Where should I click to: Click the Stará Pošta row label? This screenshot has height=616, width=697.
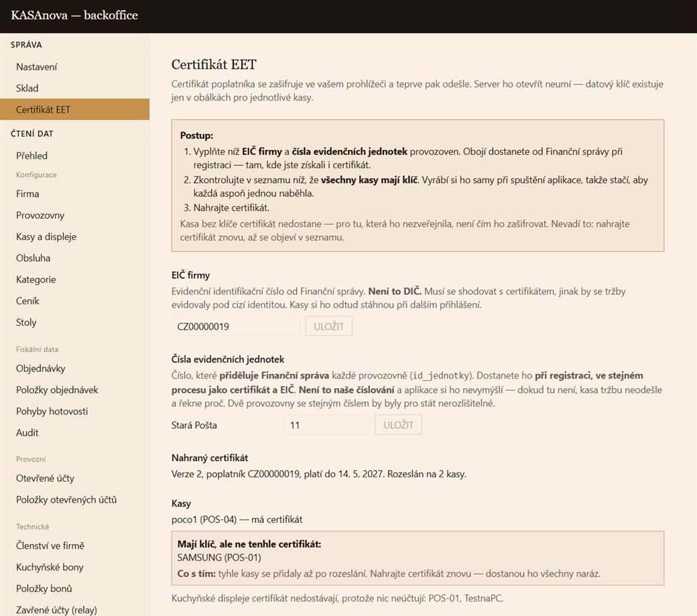click(194, 426)
